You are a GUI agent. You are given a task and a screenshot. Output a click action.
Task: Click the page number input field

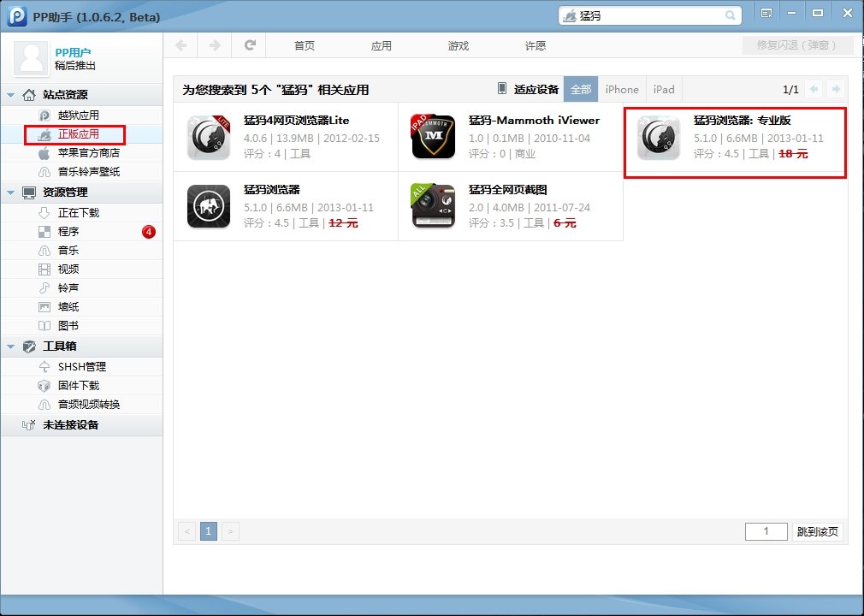(x=766, y=531)
